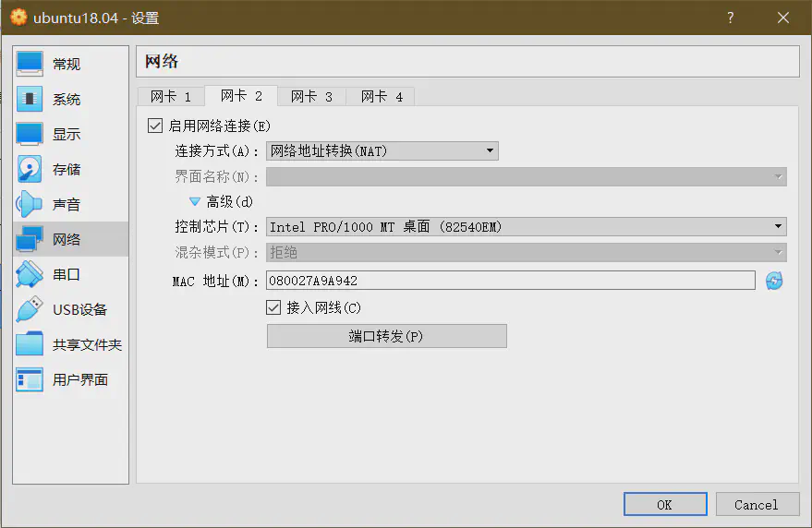Select the 系统 (System) chip icon

pyautogui.click(x=30, y=99)
